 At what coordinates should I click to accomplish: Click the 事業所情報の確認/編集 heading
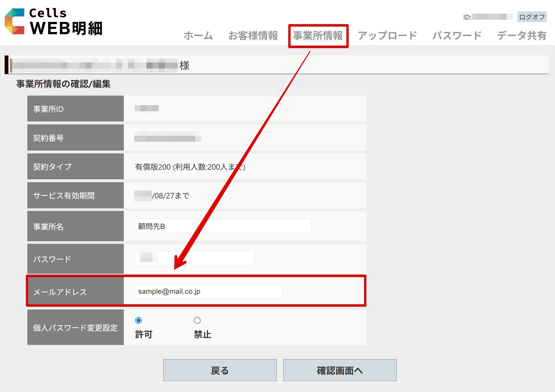click(x=63, y=84)
